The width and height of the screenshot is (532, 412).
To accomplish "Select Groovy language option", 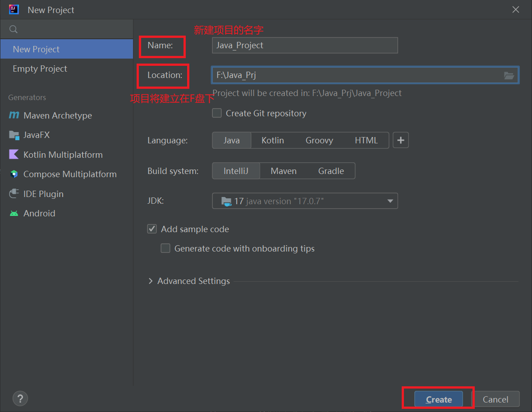I will pyautogui.click(x=319, y=140).
